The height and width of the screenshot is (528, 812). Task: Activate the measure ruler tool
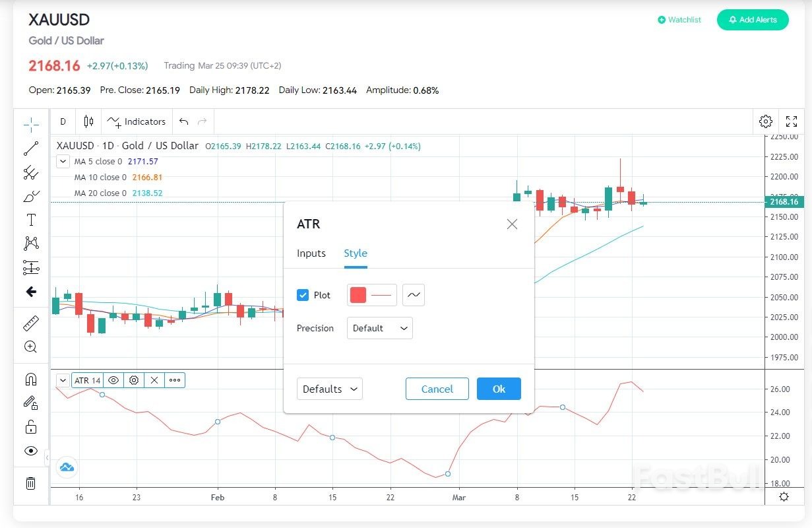coord(30,323)
